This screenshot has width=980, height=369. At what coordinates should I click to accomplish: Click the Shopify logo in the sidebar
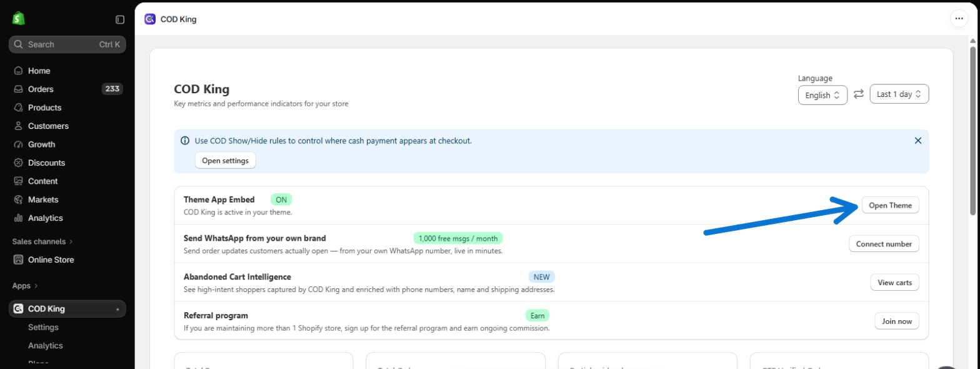click(x=18, y=19)
